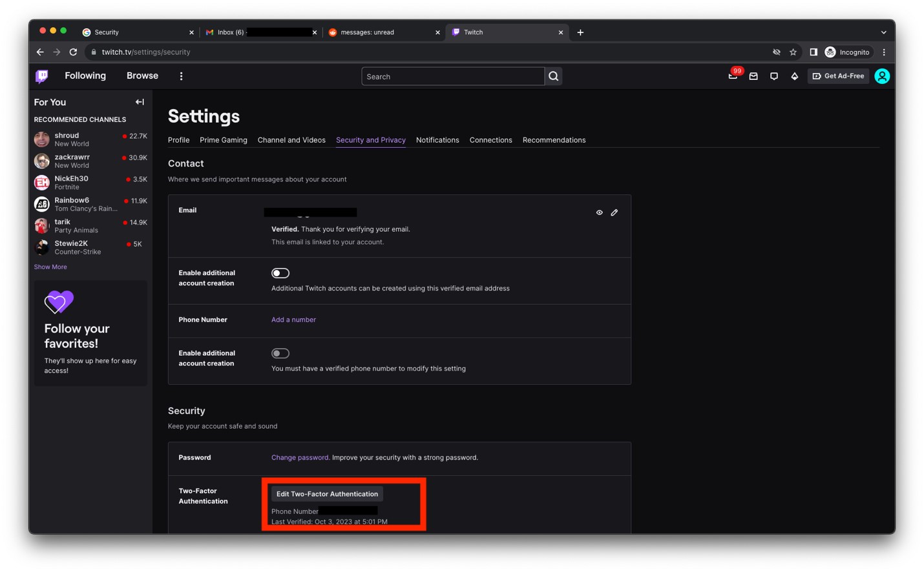Viewport: 924px width, 572px height.
Task: Click the Change password link
Action: [300, 458]
